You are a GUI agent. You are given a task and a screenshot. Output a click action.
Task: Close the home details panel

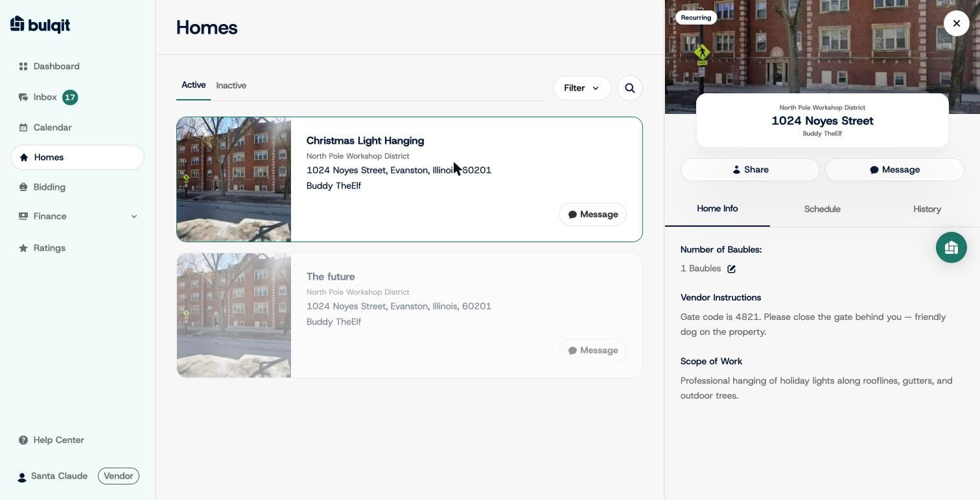(x=956, y=23)
